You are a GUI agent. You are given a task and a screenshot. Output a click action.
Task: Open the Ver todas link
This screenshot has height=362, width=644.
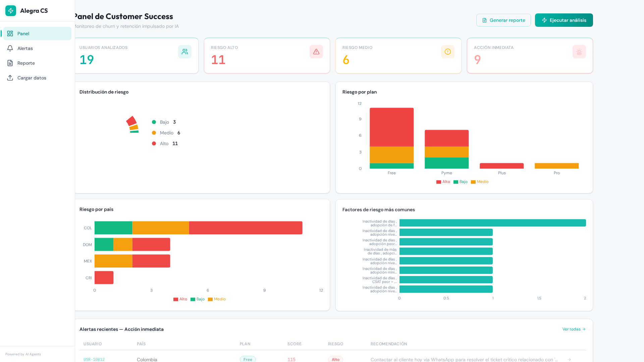574,329
